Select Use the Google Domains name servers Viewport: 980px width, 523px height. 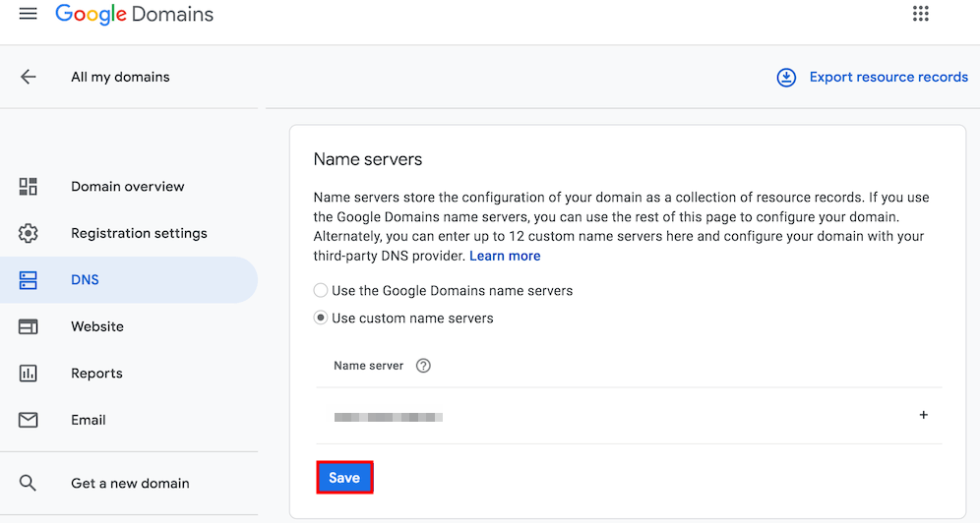coord(321,291)
